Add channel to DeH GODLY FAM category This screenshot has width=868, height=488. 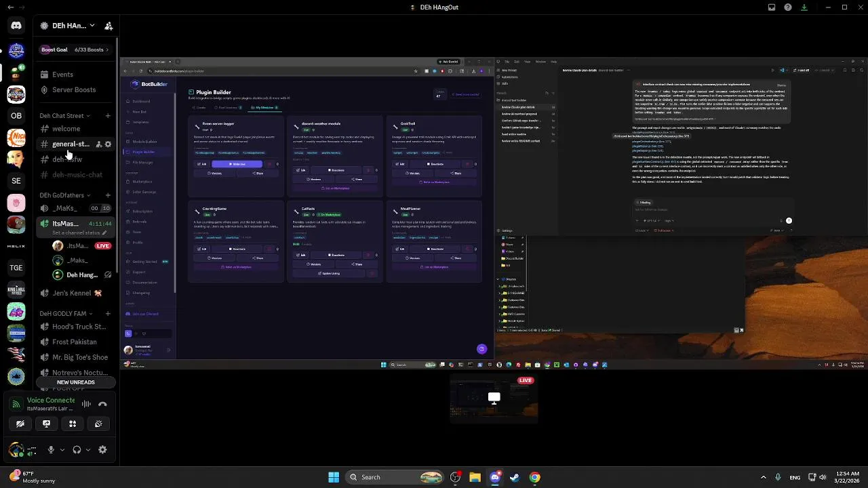108,314
